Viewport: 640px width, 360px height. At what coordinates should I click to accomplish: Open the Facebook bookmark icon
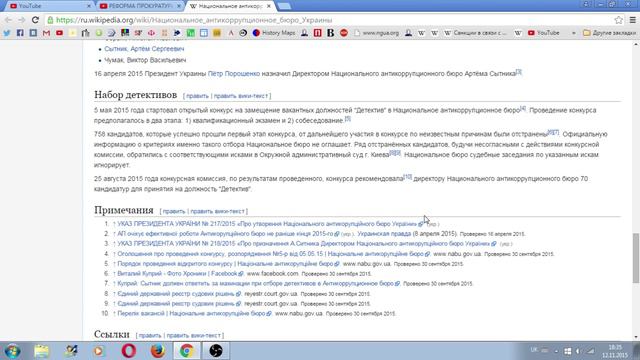(20, 33)
